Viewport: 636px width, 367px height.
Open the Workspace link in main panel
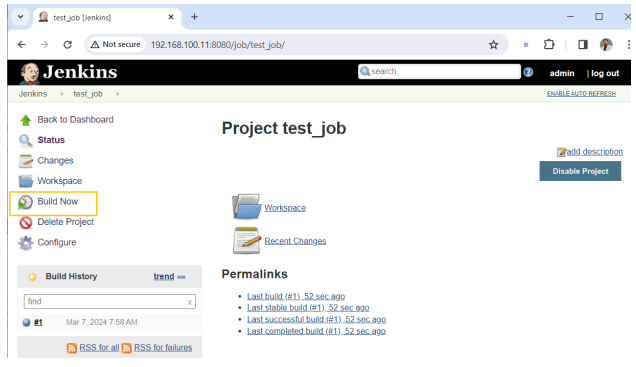tap(285, 208)
